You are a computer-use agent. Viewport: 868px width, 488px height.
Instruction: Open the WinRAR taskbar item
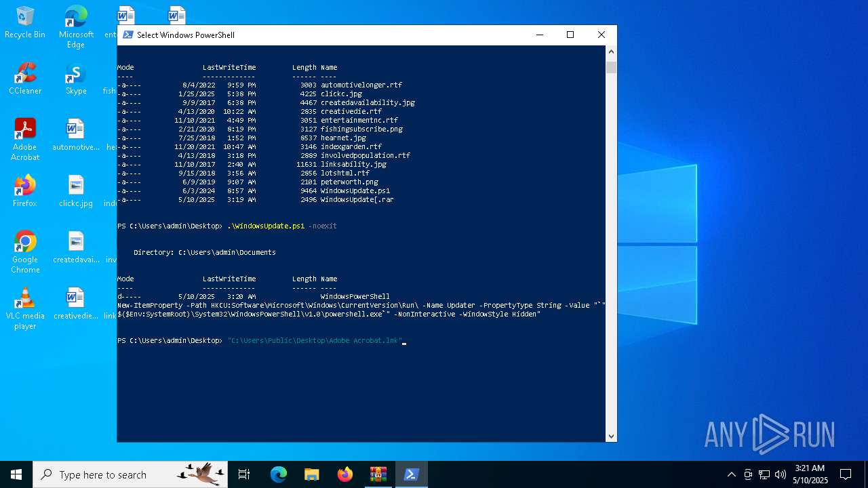click(x=378, y=474)
